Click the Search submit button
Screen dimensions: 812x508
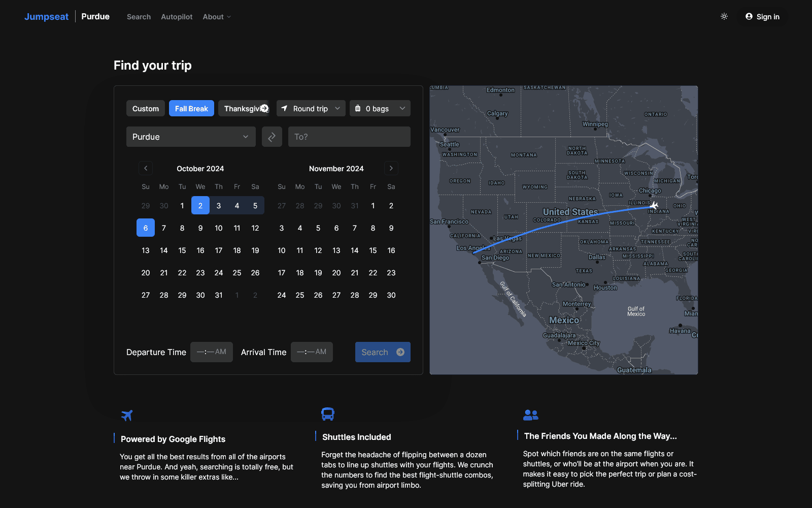point(383,352)
